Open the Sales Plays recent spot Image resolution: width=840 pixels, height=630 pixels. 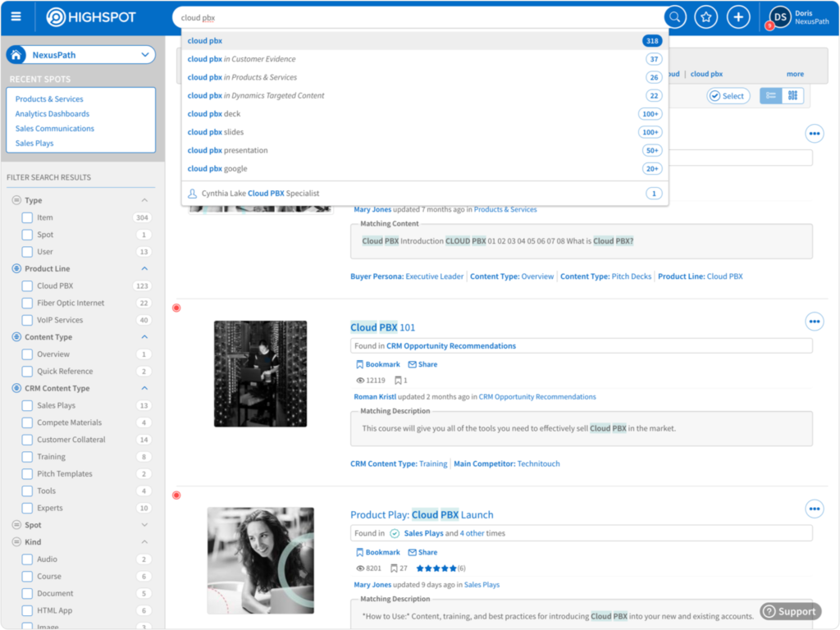click(34, 143)
